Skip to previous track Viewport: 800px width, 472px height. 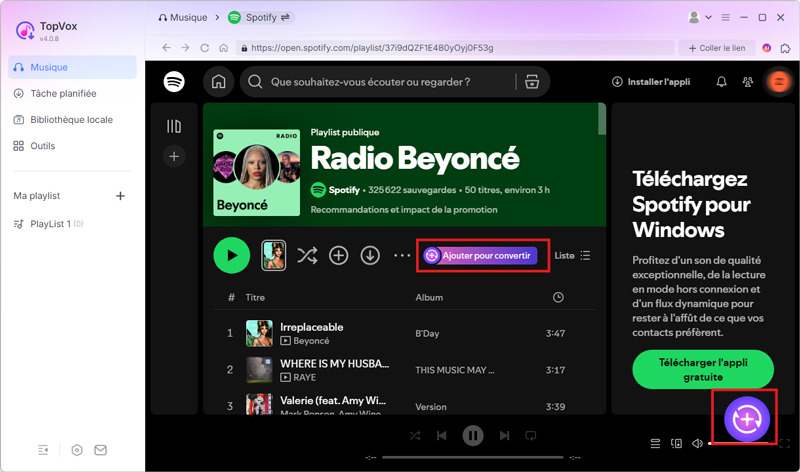click(442, 436)
